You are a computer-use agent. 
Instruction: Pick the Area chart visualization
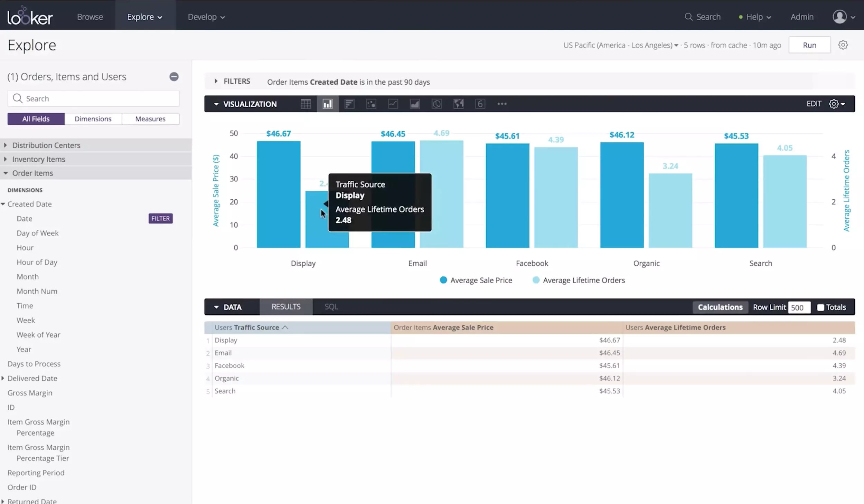coord(414,104)
